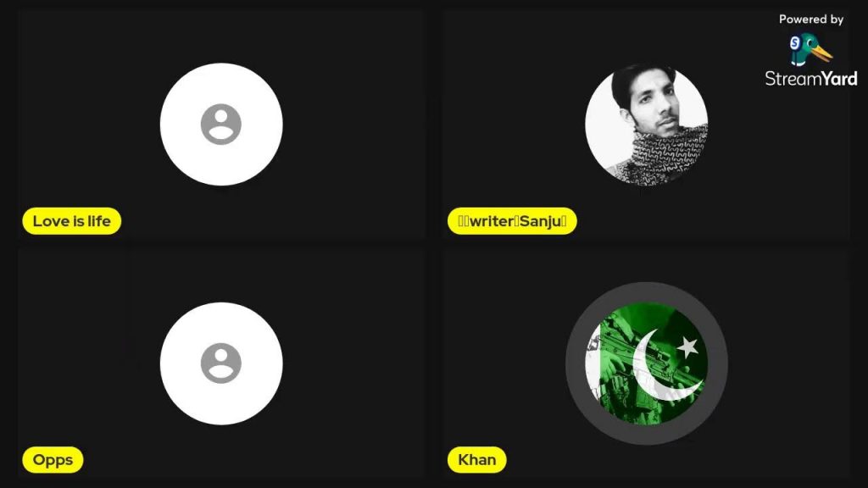This screenshot has height=488, width=868.
Task: Select Khan's green flag avatar
Action: pyautogui.click(x=647, y=363)
